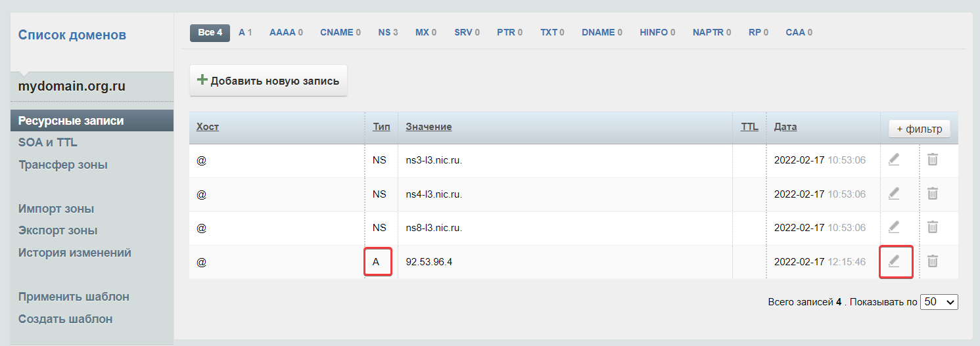980x346 pixels.
Task: Go to Экспорт зоны in sidebar
Action: pos(58,230)
